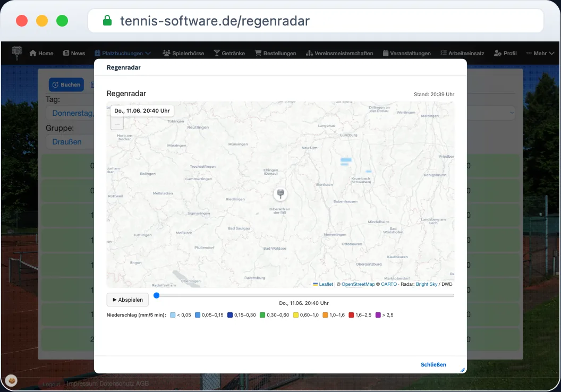Click the Memmingen label on the map
This screenshot has width=561, height=392.
(335, 235)
